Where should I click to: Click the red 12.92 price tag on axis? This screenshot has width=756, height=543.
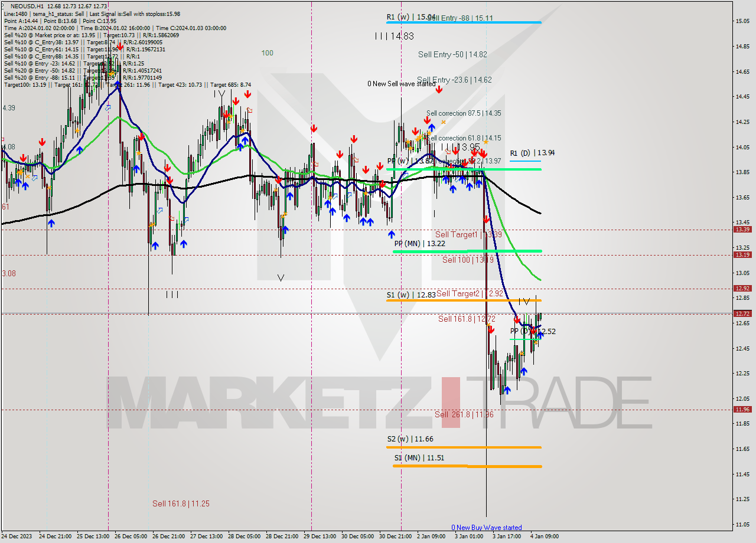742,289
